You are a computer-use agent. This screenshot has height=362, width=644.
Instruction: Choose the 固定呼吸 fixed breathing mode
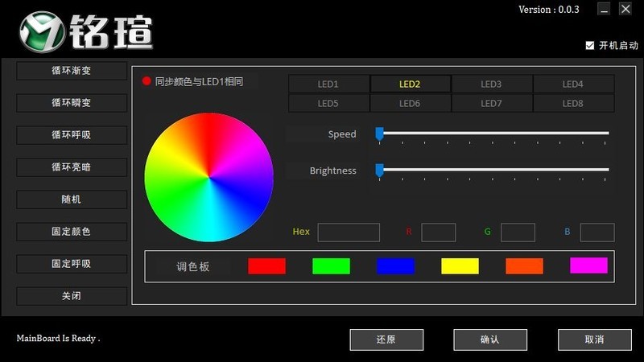pos(72,264)
